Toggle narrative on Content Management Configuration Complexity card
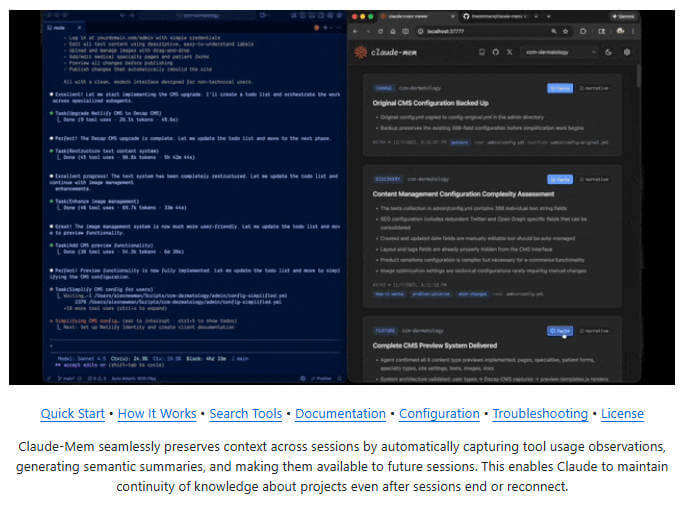 594,180
